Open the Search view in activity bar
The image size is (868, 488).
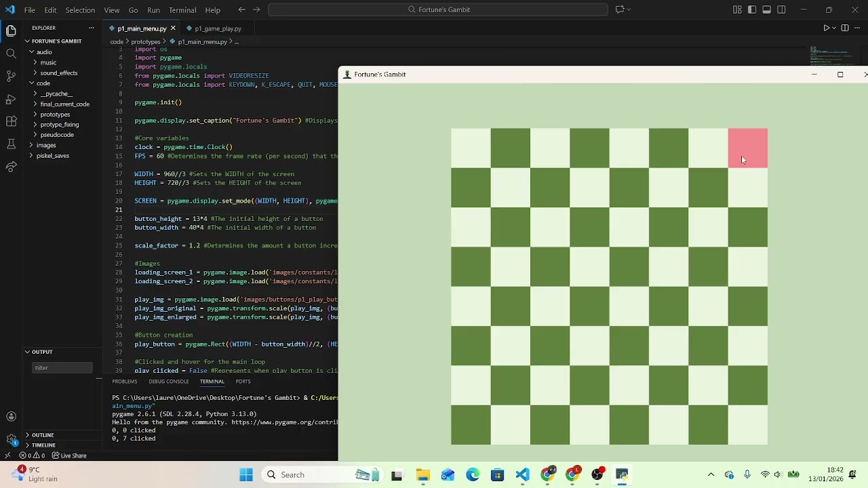tap(11, 54)
